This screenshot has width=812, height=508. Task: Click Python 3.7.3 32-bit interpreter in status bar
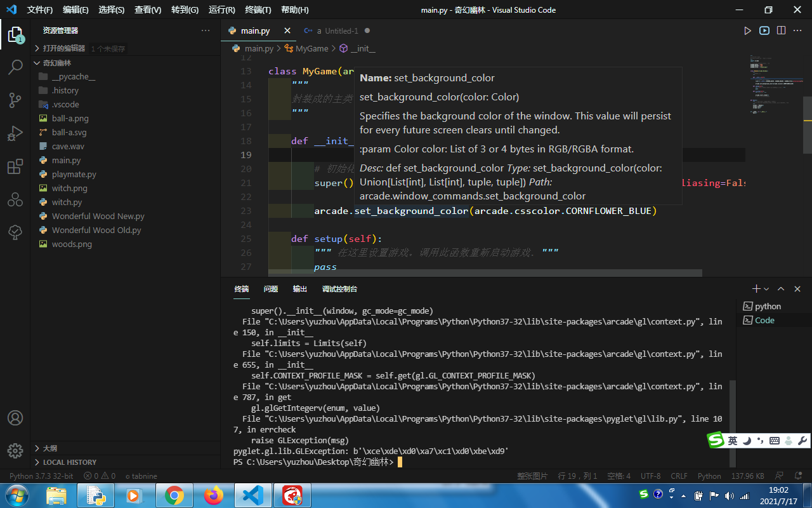coord(40,475)
